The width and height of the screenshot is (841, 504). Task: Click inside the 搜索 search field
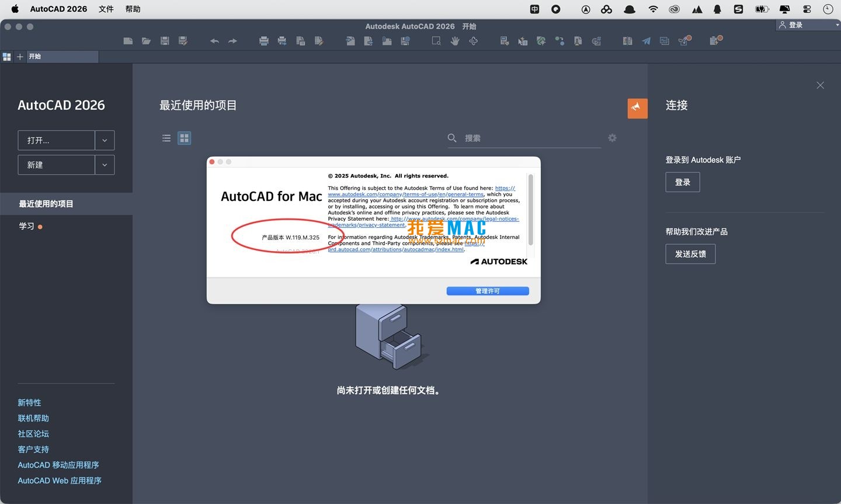click(520, 138)
